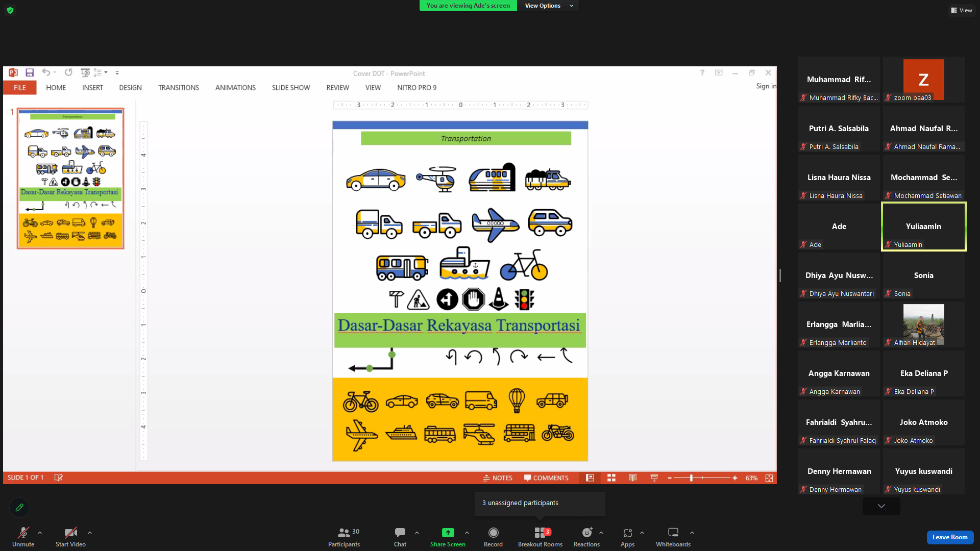Click the Alfian Hidayat video tile
This screenshot has height=551, width=980.
pos(924,324)
